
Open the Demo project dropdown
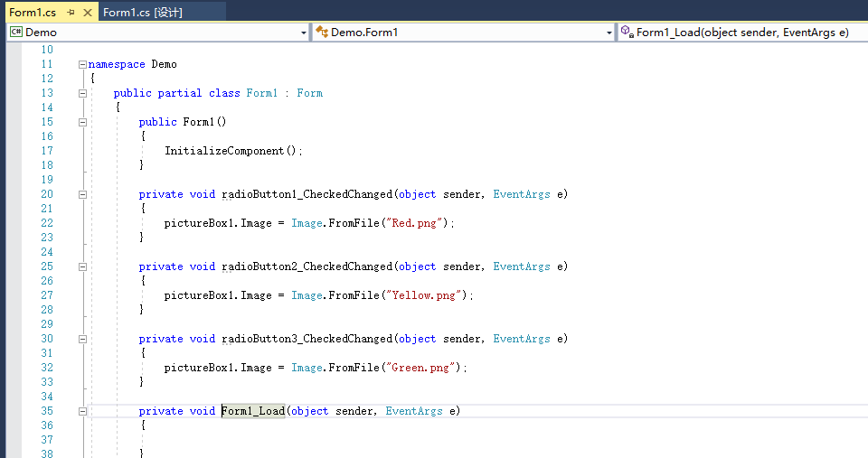(x=304, y=33)
